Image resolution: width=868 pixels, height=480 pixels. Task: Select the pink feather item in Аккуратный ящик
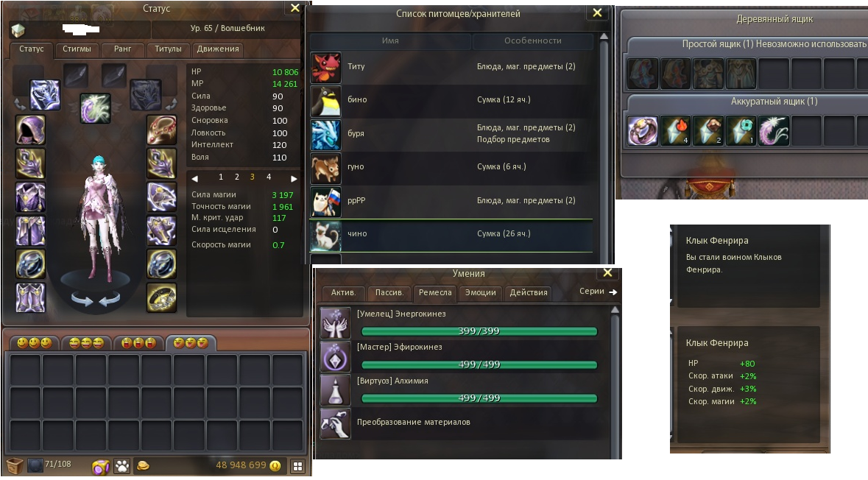[x=773, y=131]
